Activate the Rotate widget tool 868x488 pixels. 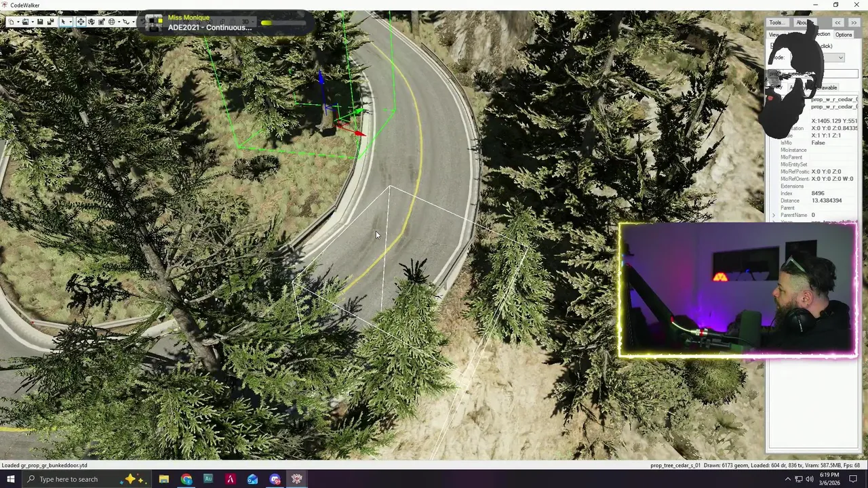[91, 22]
